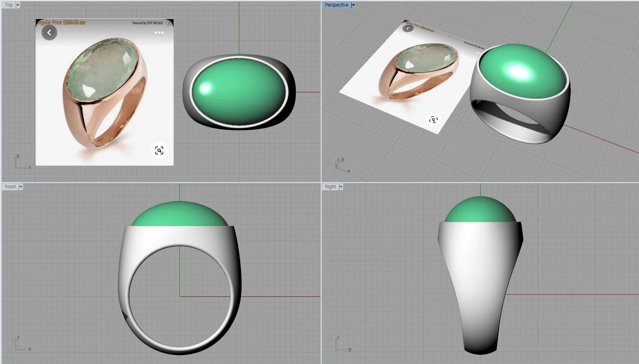Activate the Front viewport title label

tap(10, 187)
